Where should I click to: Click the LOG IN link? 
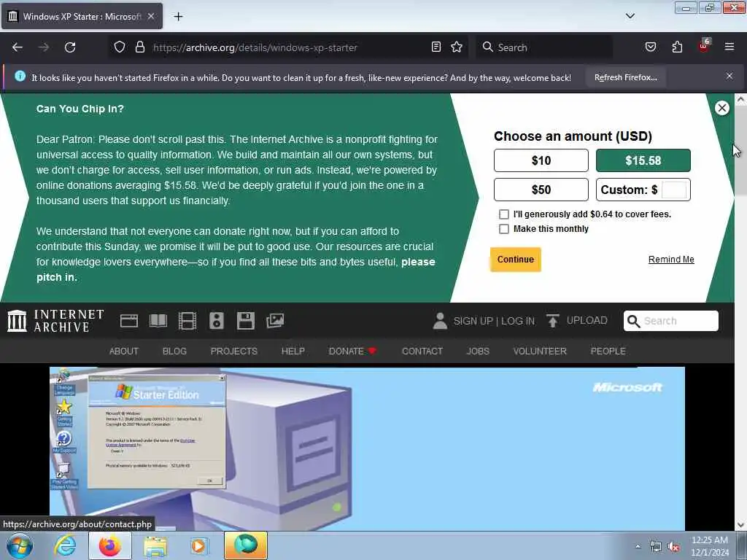coord(517,322)
